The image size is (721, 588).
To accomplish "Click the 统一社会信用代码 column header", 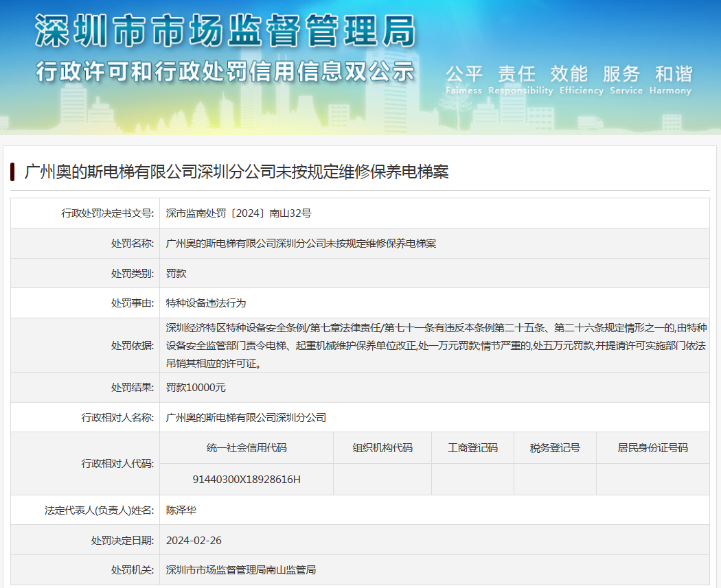I will click(x=247, y=448).
